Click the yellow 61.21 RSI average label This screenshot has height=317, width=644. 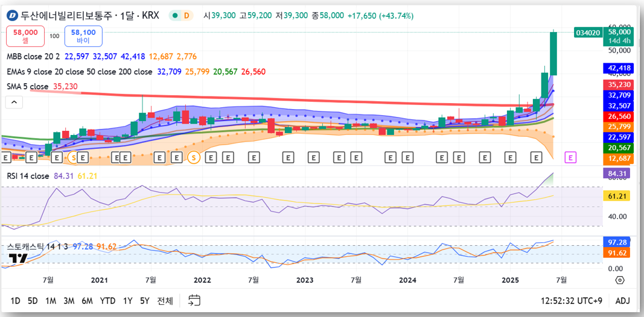pyautogui.click(x=617, y=196)
